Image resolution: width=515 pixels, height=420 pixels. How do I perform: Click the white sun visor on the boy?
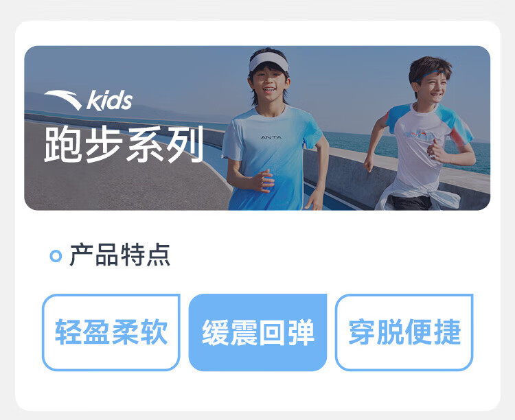click(x=268, y=61)
